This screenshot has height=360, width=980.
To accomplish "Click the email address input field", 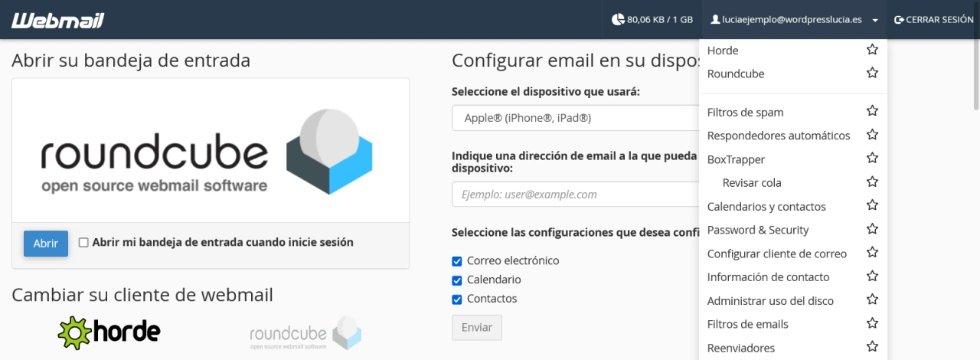I will pyautogui.click(x=576, y=195).
